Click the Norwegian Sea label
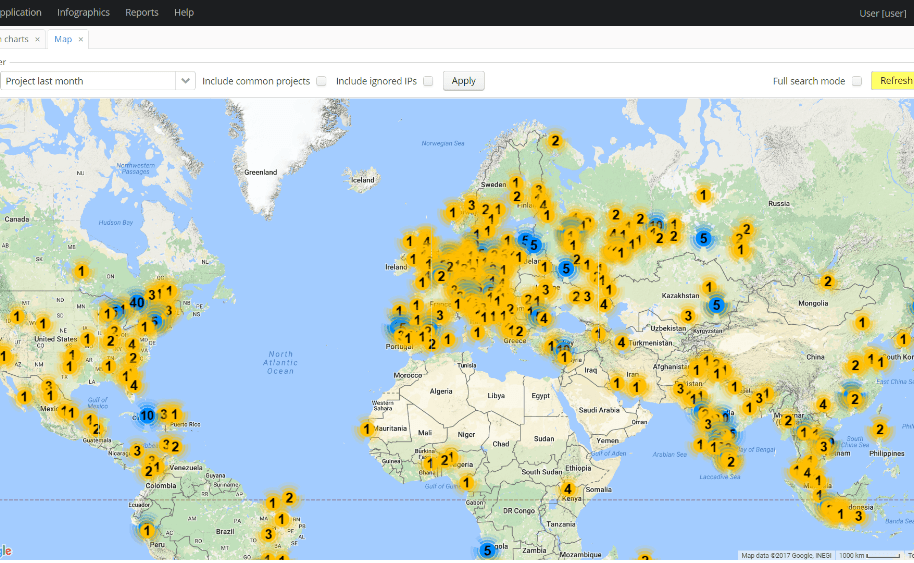 tap(443, 143)
